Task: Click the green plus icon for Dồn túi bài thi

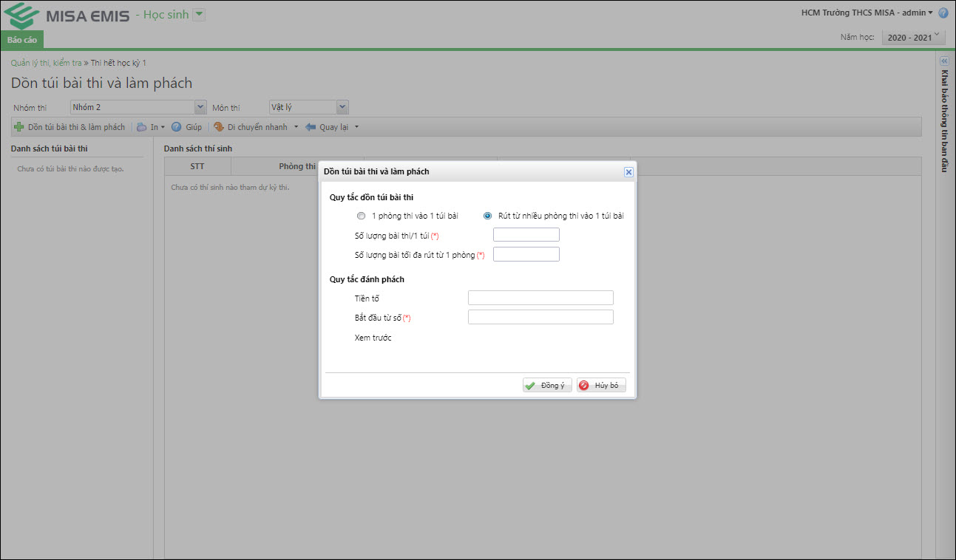Action: (19, 127)
